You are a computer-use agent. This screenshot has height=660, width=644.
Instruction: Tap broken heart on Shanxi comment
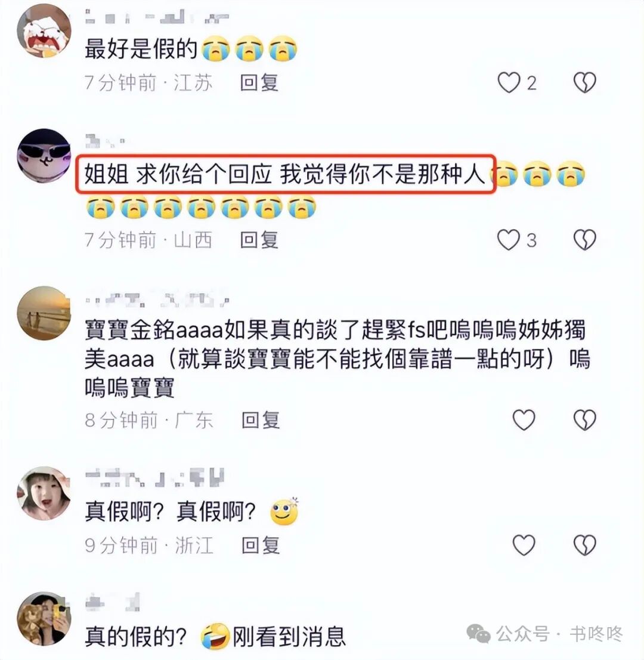(x=585, y=240)
